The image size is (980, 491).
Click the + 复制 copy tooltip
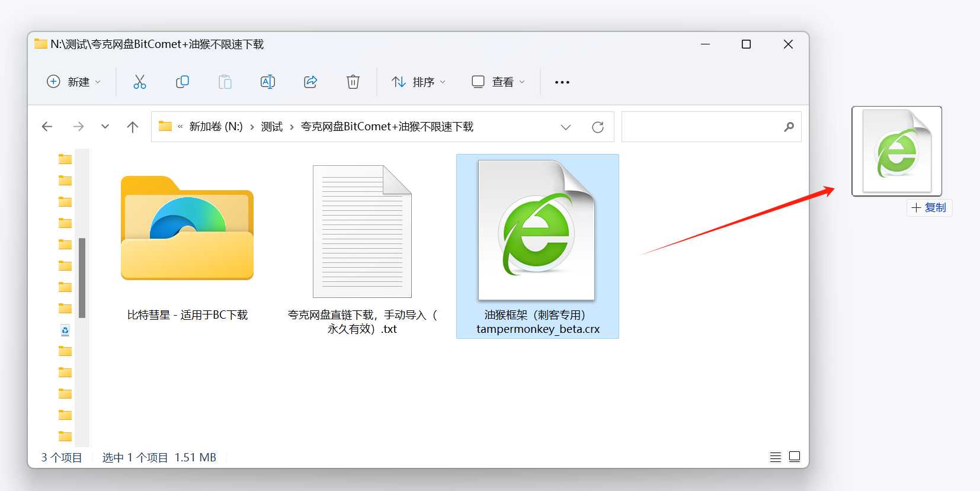click(929, 207)
